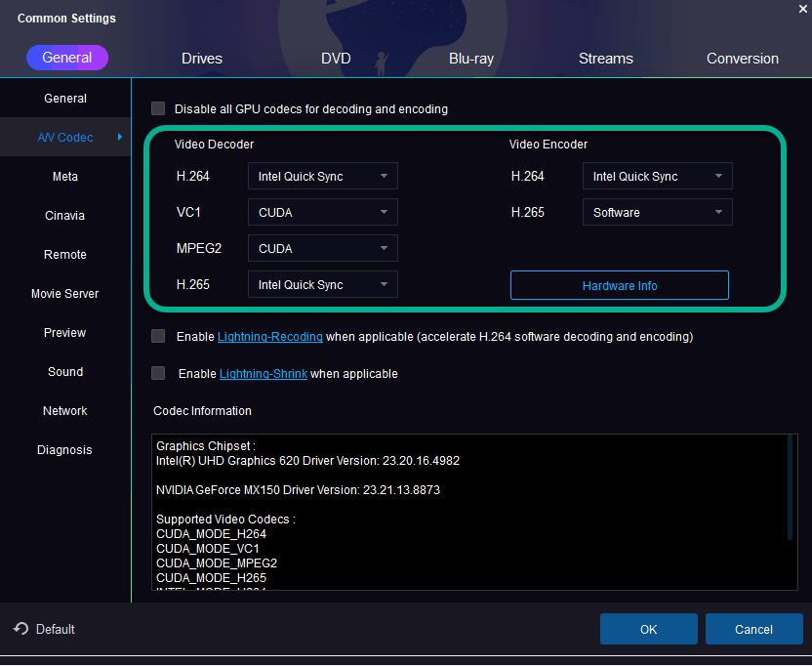Open the Lightning-Recoding link
The width and height of the screenshot is (812, 666).
(x=269, y=336)
